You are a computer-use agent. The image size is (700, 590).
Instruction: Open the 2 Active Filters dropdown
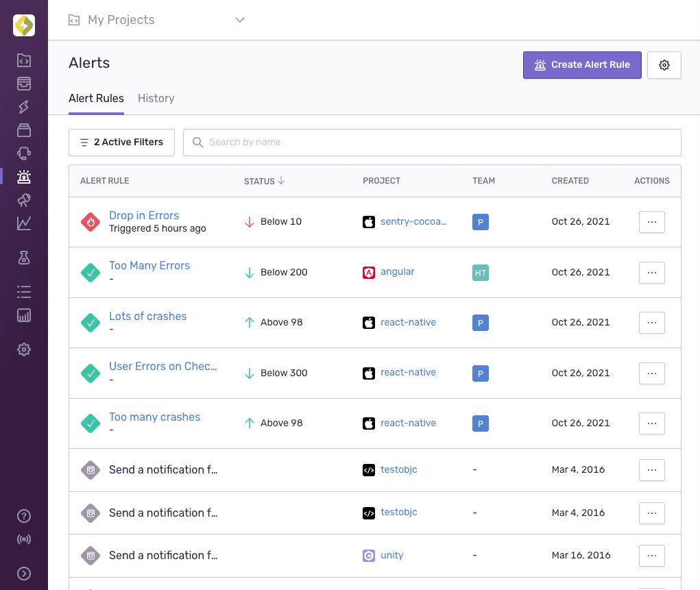coord(121,143)
